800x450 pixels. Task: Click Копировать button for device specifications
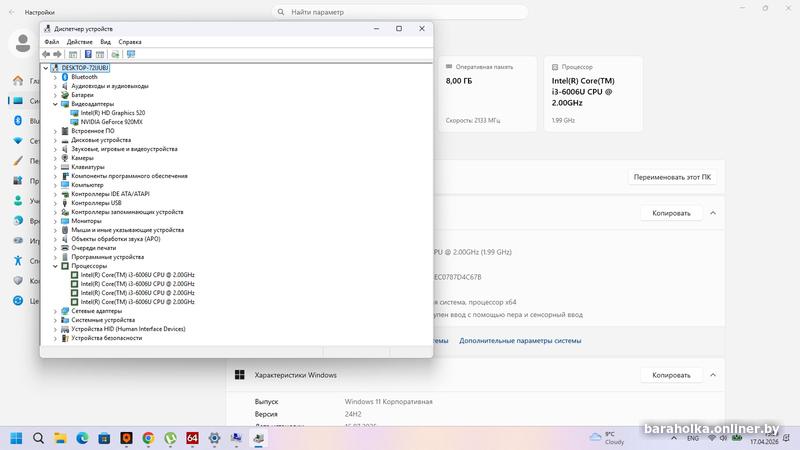point(671,213)
